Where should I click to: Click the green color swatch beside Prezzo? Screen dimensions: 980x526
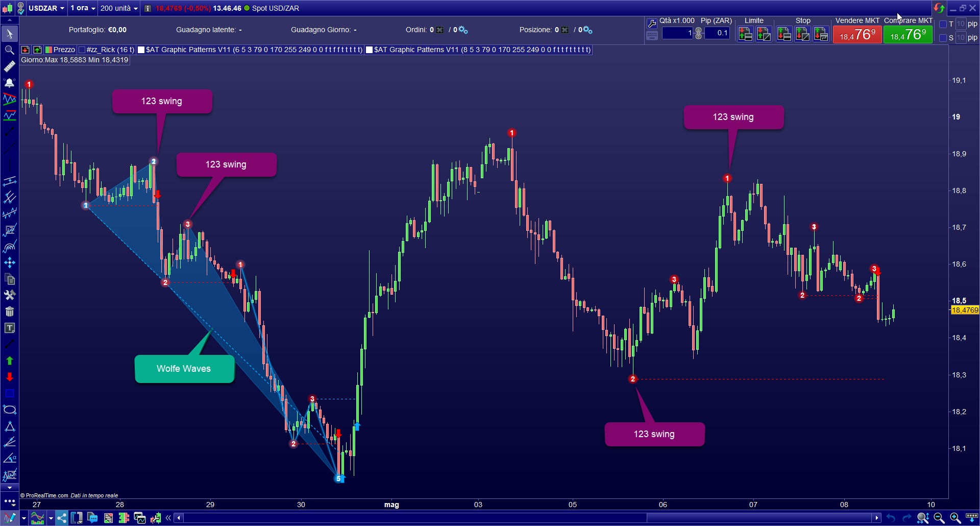tap(47, 50)
